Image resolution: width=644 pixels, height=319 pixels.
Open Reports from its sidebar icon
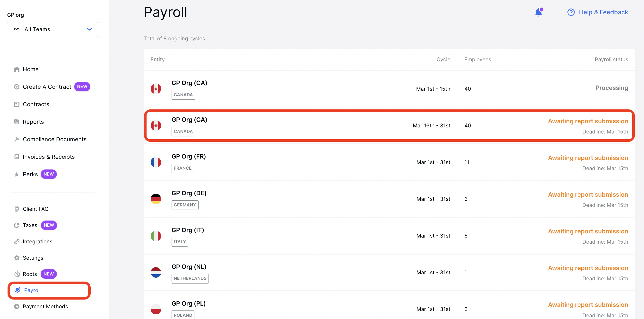17,122
